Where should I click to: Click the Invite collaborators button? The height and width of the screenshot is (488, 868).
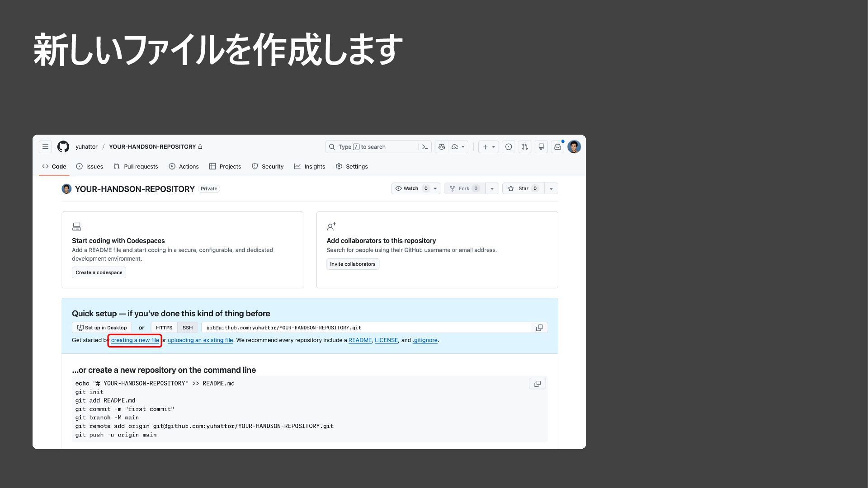pyautogui.click(x=353, y=264)
